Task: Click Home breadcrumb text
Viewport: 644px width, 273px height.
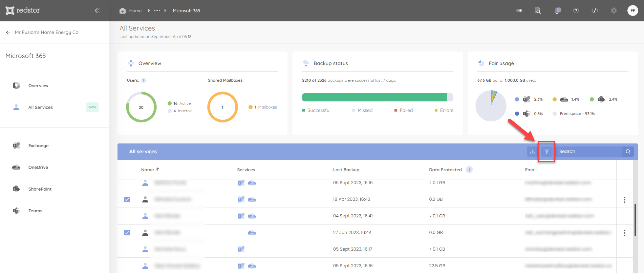Action: [135, 11]
